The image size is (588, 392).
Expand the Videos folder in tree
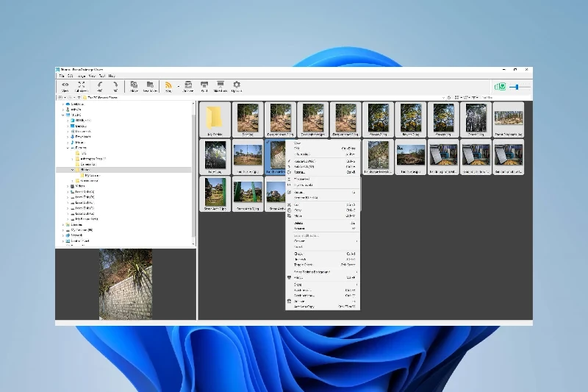68,186
